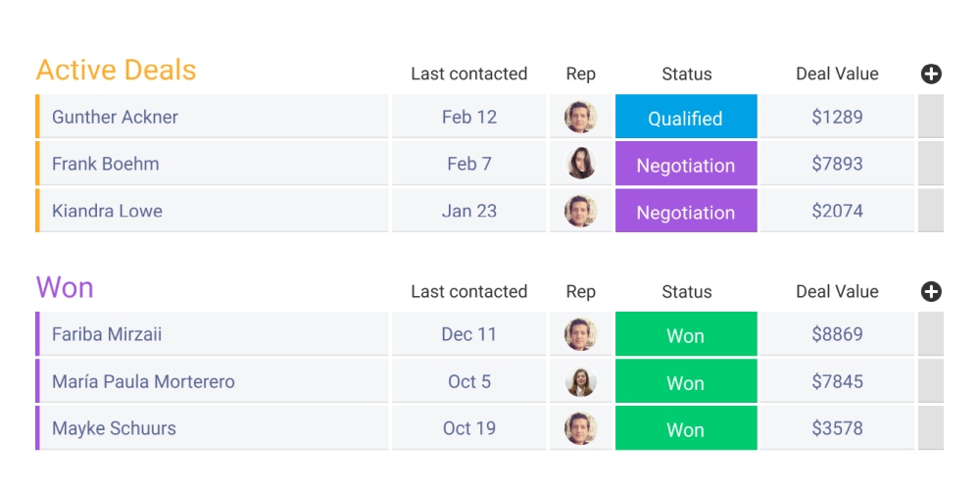
Task: Click Last contacted header in Won group
Action: (x=468, y=291)
